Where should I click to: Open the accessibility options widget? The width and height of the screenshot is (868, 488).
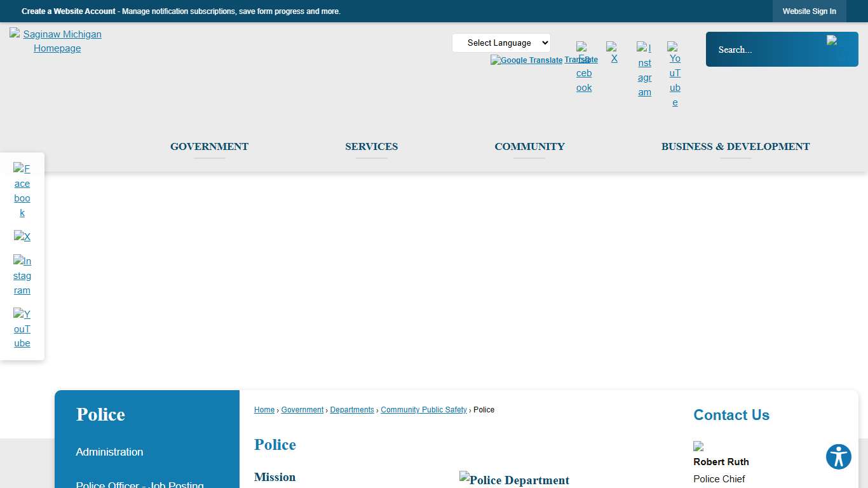[838, 457]
